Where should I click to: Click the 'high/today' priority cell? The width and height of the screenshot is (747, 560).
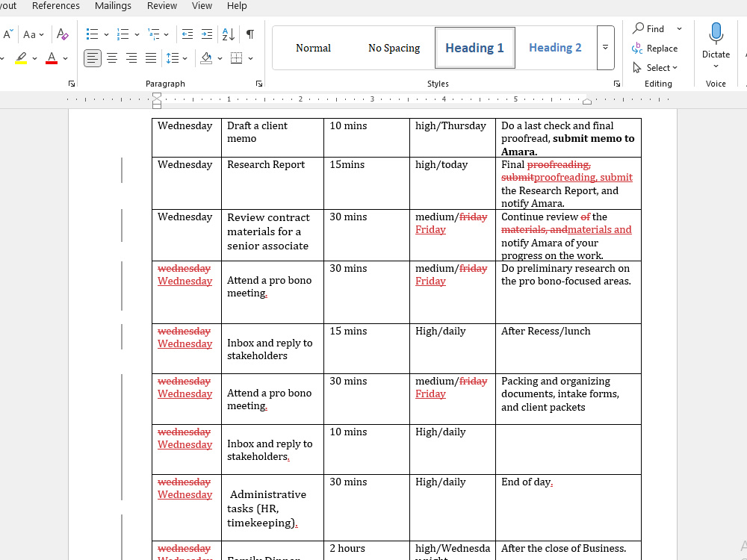tap(453, 184)
